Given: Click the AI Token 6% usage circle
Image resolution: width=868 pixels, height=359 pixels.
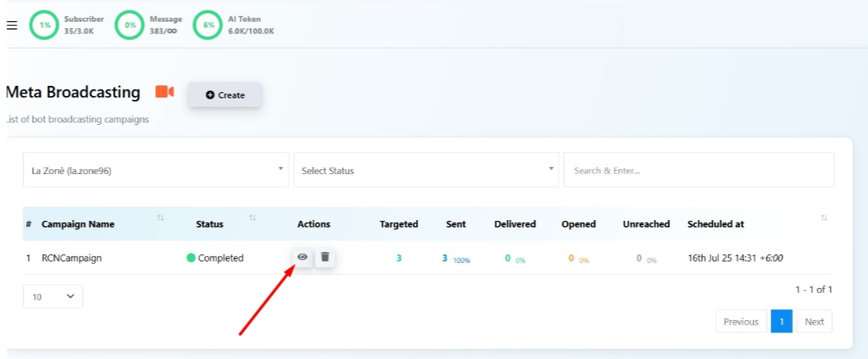Looking at the screenshot, I should [208, 25].
